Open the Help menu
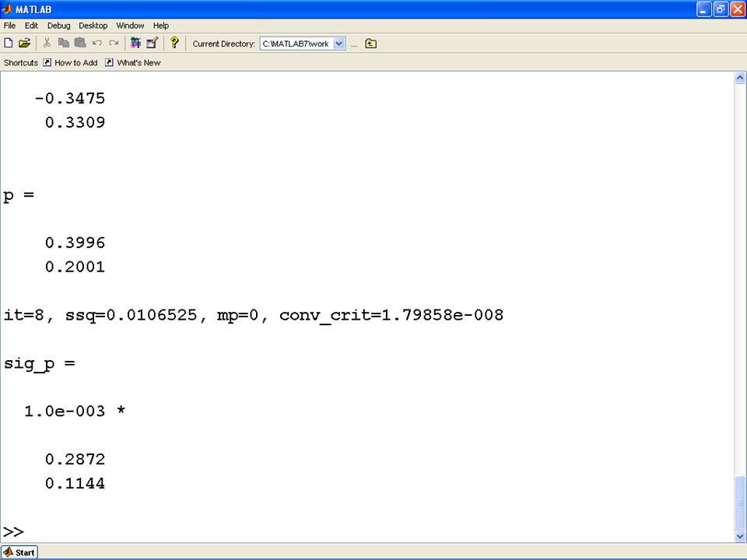 pyautogui.click(x=161, y=26)
